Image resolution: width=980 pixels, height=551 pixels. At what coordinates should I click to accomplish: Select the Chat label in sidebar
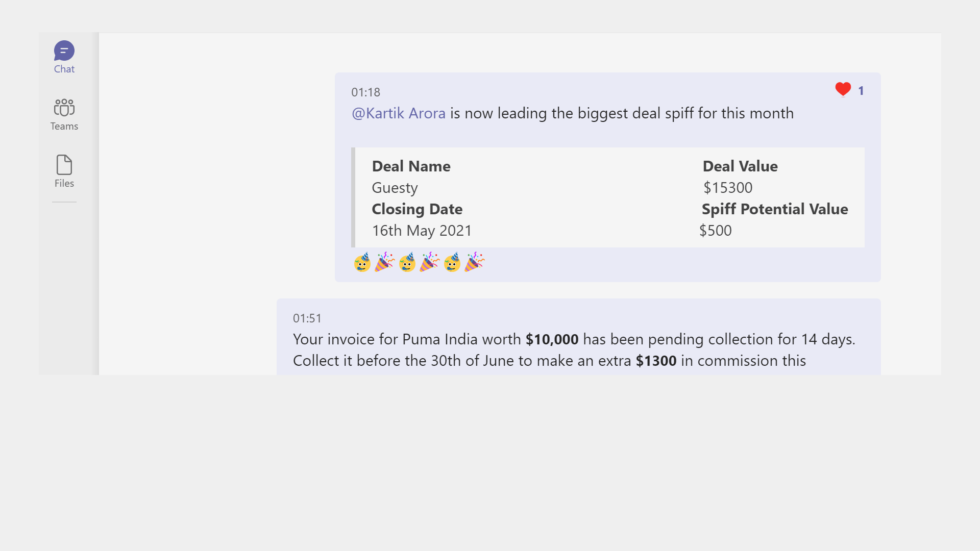(64, 69)
